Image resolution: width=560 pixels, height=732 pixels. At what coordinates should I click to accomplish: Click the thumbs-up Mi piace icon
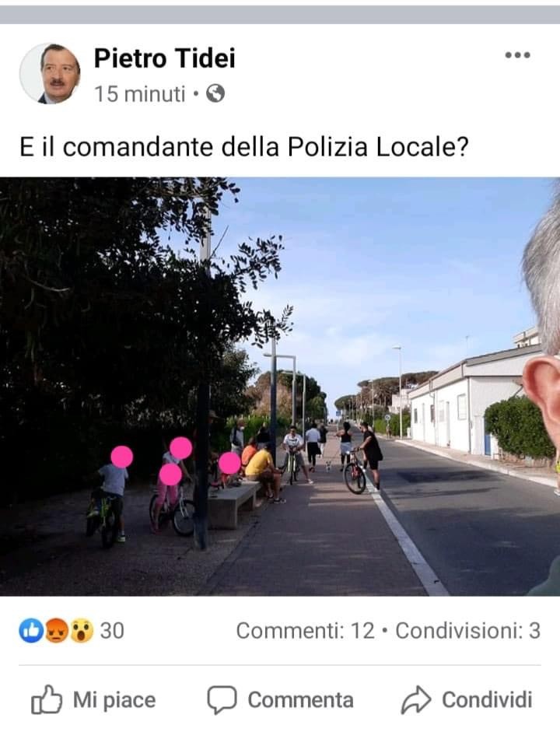pos(46,699)
